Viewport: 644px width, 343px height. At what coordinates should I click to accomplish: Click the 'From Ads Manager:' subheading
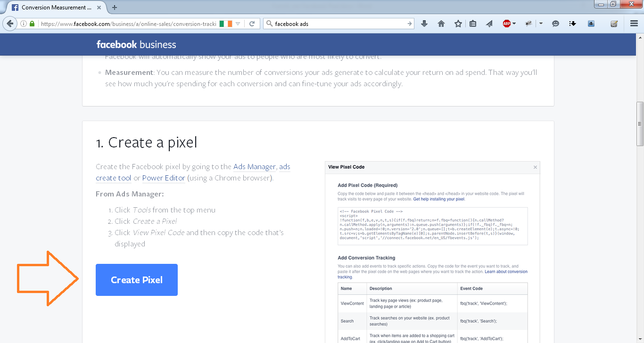(x=130, y=194)
